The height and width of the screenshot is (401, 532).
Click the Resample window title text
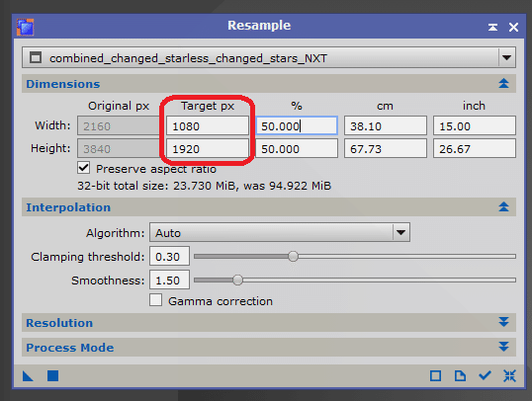(x=259, y=26)
